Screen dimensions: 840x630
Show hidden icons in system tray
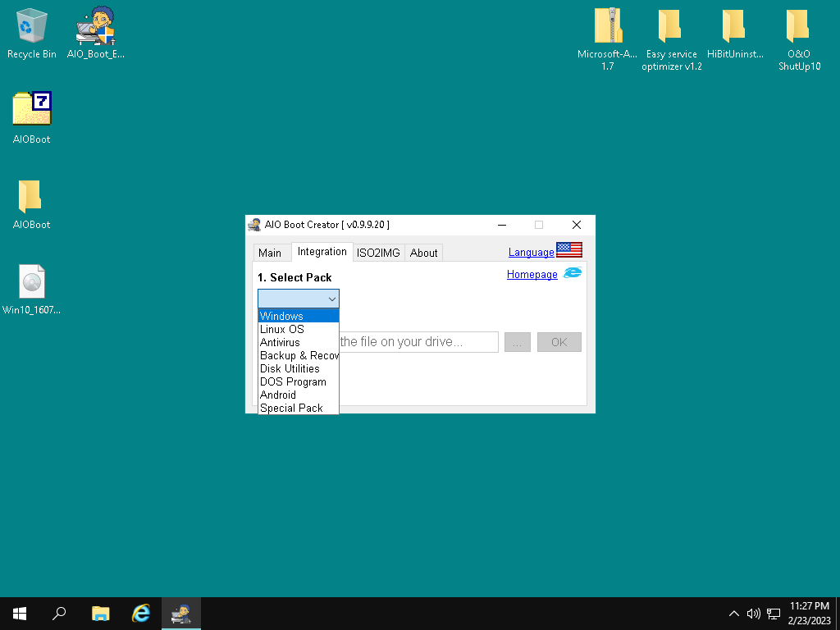tap(733, 614)
